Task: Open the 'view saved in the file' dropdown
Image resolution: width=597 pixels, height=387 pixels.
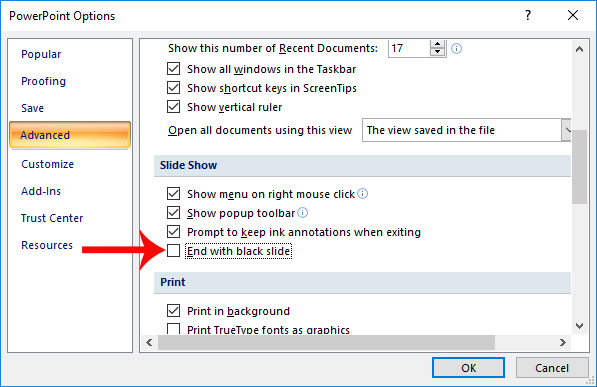Action: pyautogui.click(x=466, y=130)
